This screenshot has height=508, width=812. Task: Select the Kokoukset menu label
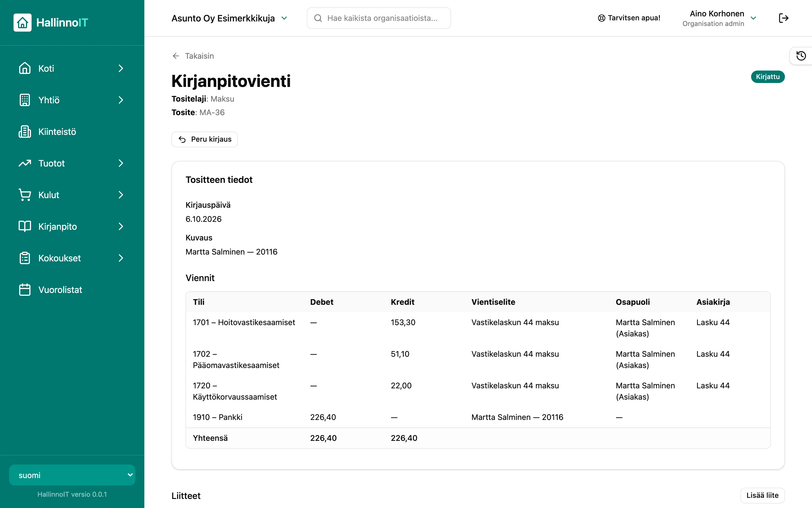59,258
